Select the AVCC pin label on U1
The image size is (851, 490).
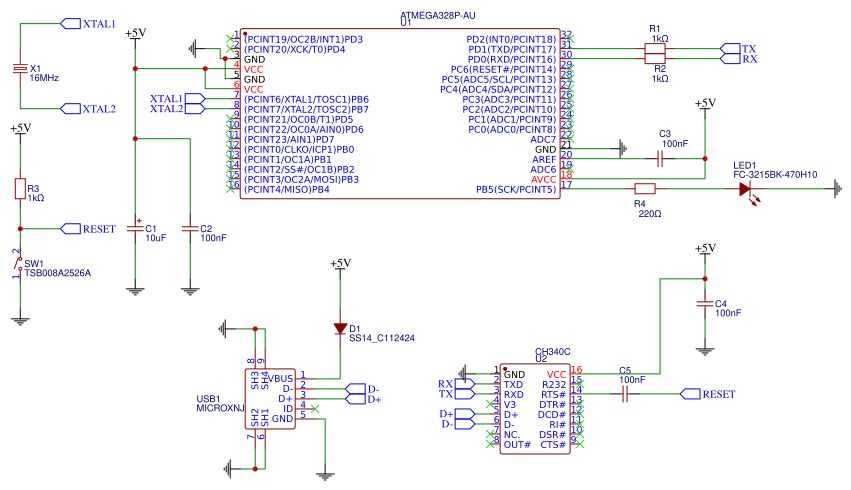(x=544, y=180)
